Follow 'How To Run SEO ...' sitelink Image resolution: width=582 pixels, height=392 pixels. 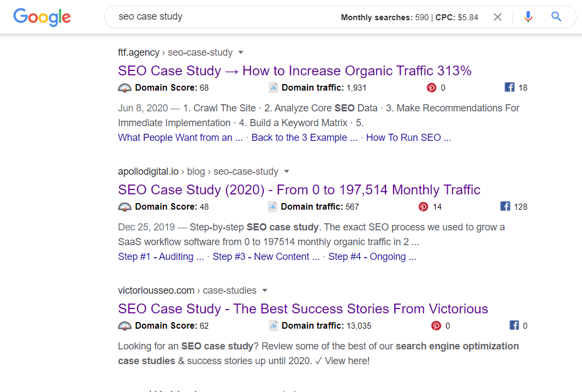pyautogui.click(x=409, y=138)
